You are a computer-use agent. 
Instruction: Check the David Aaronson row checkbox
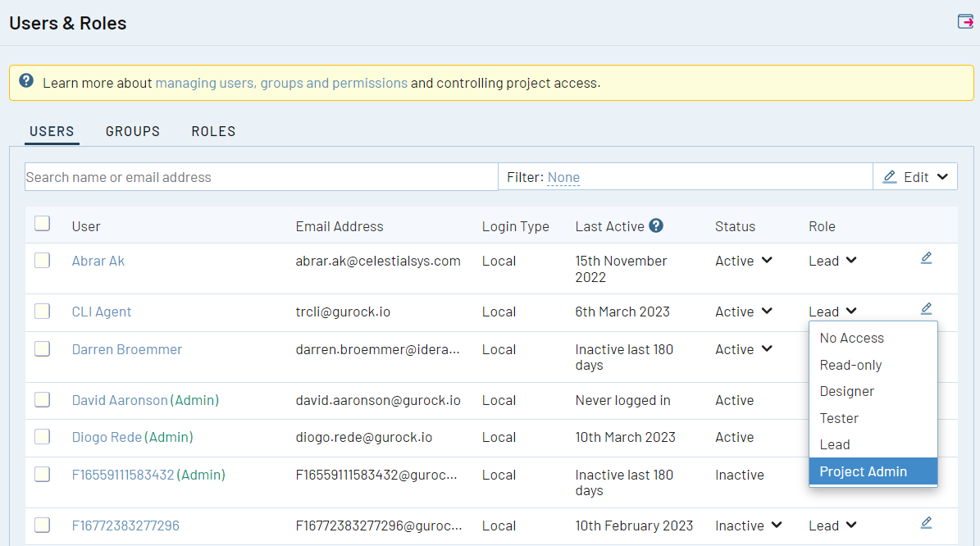[43, 400]
